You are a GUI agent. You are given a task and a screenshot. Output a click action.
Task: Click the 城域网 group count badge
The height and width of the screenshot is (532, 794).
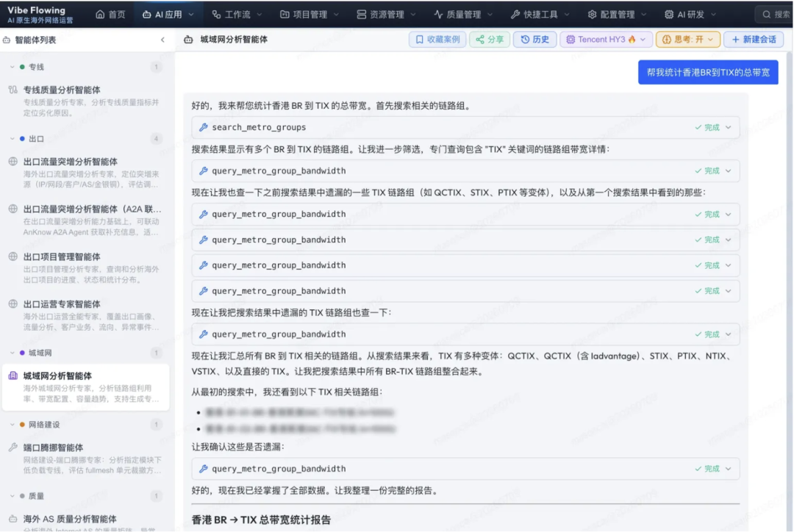[156, 352]
